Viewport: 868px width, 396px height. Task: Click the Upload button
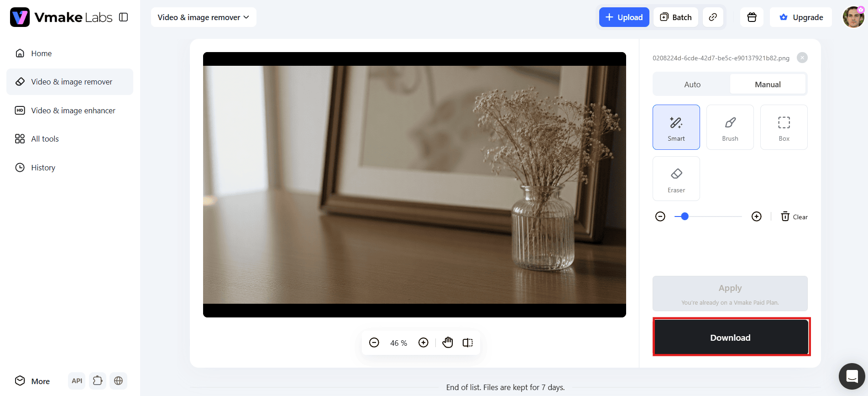tap(624, 17)
